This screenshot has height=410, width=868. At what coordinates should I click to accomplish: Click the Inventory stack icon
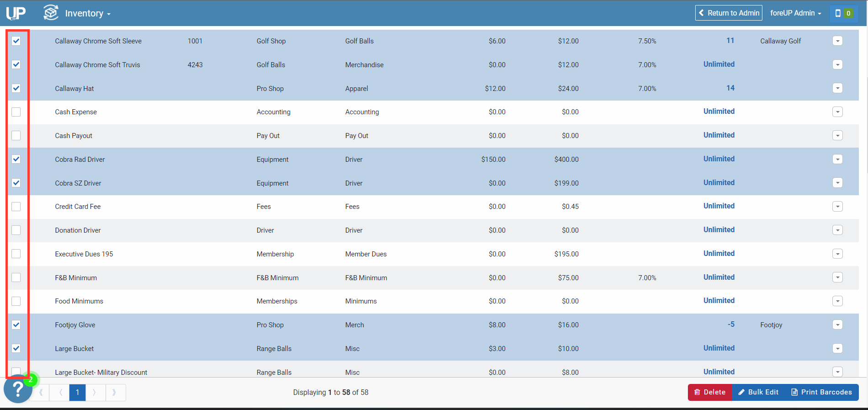pos(51,12)
